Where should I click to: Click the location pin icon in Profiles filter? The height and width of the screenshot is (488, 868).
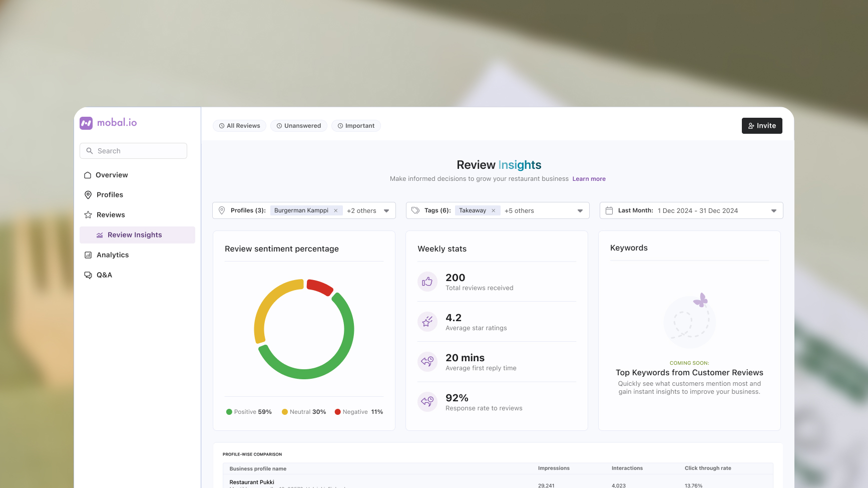pos(222,210)
